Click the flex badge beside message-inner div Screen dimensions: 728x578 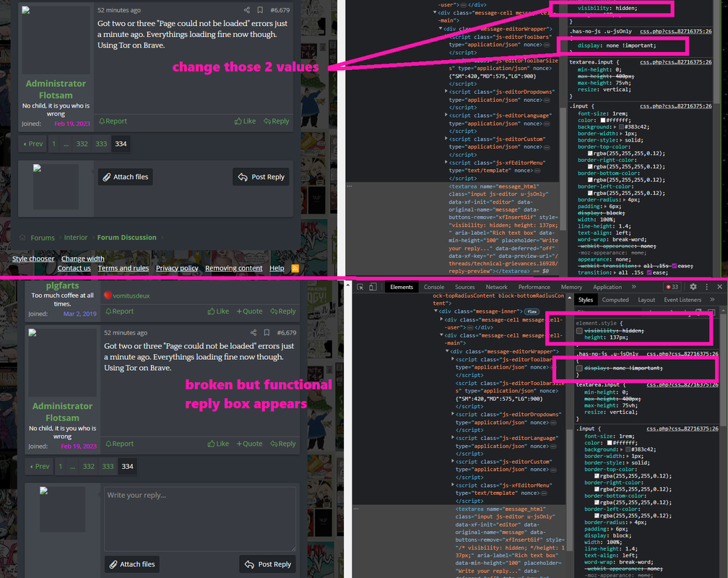click(x=532, y=312)
